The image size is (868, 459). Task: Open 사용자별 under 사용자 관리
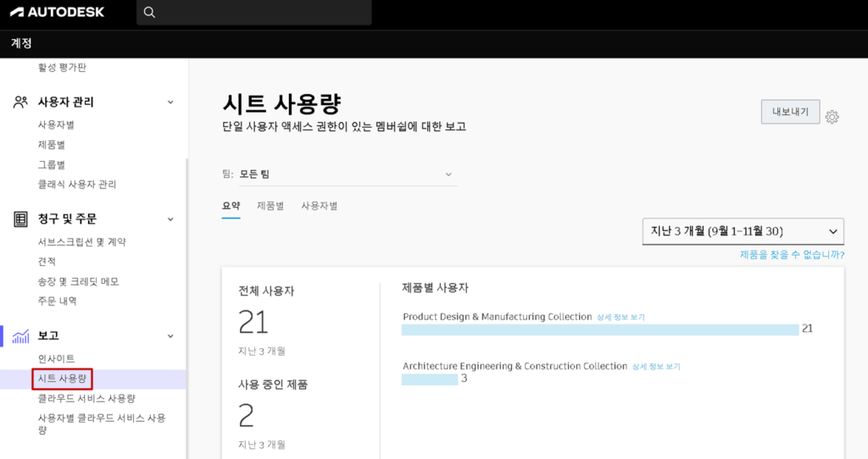[56, 125]
